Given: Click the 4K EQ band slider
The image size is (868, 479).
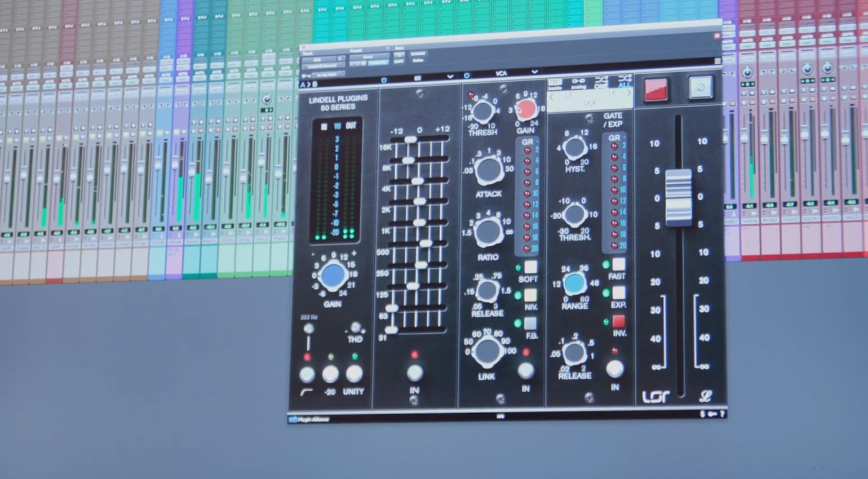Looking at the screenshot, I should coord(417,181).
